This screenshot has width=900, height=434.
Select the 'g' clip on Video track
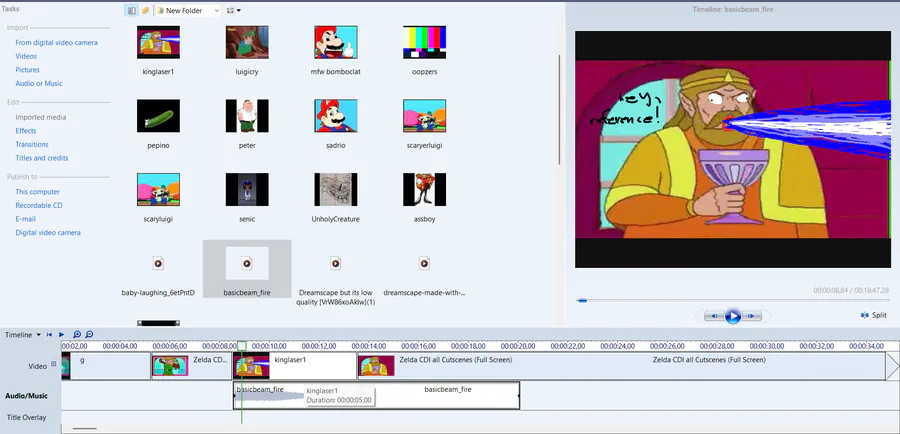click(110, 366)
